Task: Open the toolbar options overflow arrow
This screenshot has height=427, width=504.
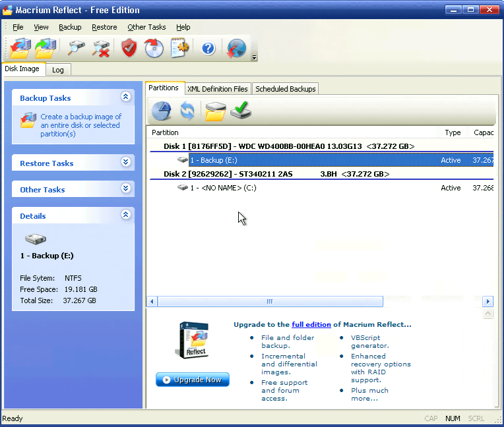Action: [x=254, y=57]
